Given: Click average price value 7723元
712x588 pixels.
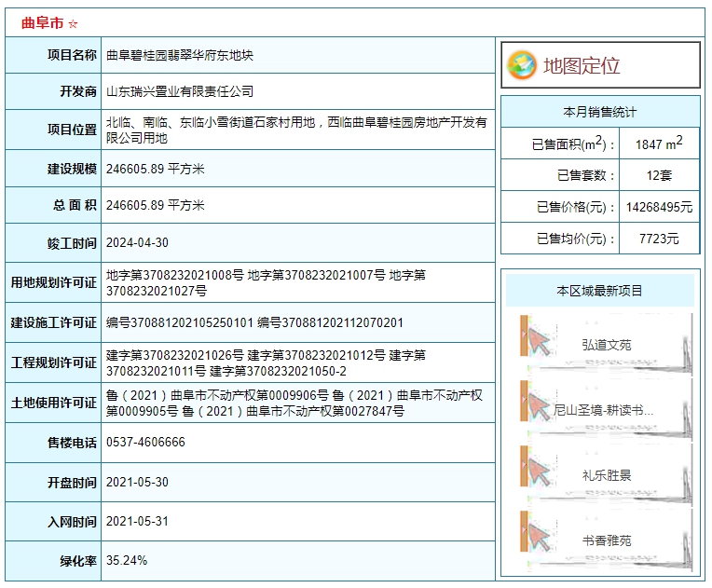Looking at the screenshot, I should 659,239.
